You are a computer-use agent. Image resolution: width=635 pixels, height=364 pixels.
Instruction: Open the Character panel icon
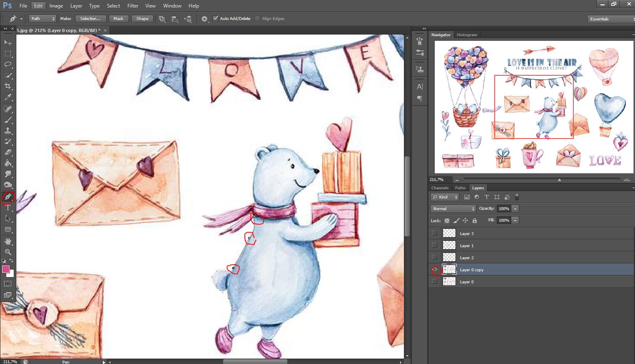tap(420, 87)
